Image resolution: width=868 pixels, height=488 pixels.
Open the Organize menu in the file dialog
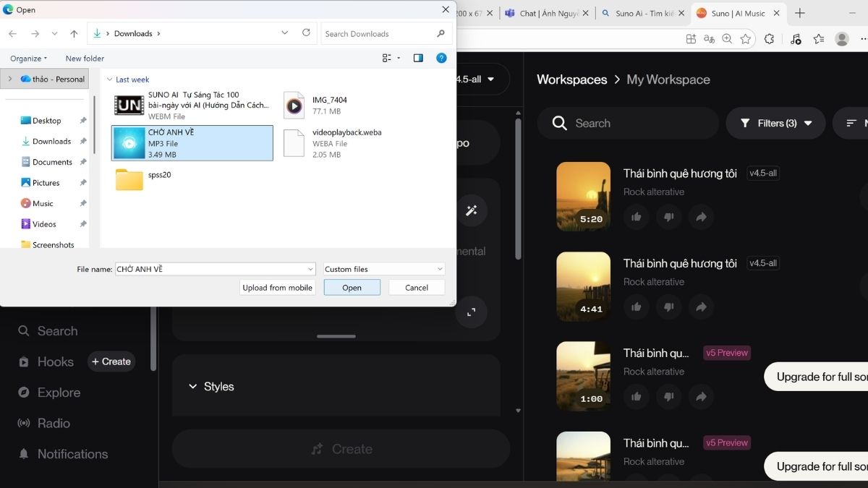point(27,58)
